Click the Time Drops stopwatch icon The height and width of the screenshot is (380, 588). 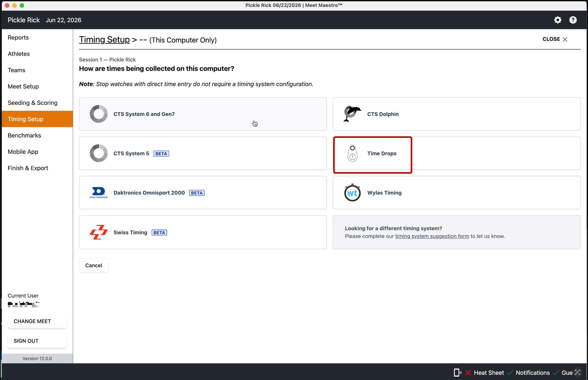point(352,153)
